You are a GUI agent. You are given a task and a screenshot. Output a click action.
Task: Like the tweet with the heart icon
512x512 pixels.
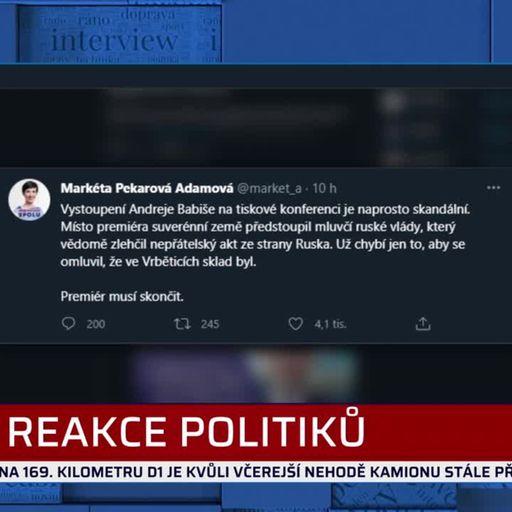(x=295, y=324)
